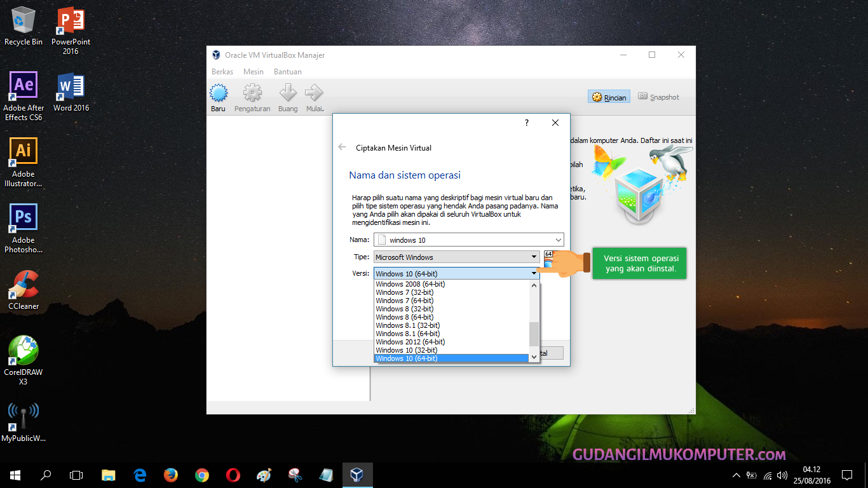Expand the Nama field dropdown arrow
Viewport: 868px width, 488px height.
559,240
